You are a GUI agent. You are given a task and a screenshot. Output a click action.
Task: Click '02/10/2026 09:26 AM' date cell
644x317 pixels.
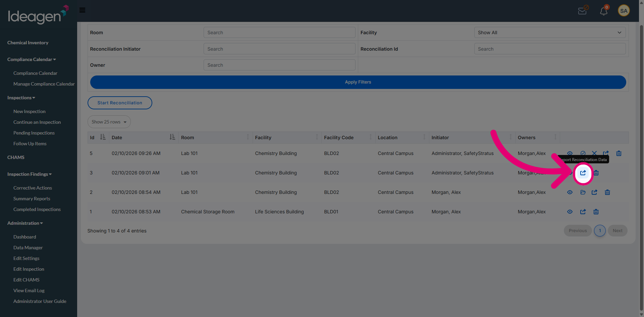[x=136, y=153]
